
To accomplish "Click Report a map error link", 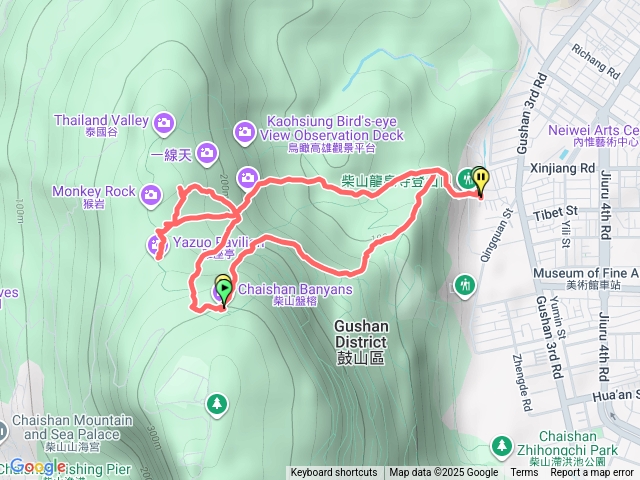I will coord(591,473).
